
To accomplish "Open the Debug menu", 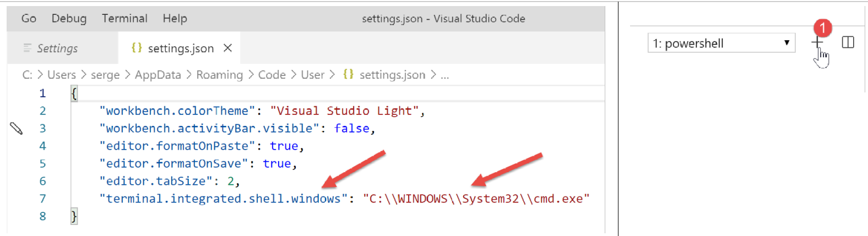I will tap(69, 18).
